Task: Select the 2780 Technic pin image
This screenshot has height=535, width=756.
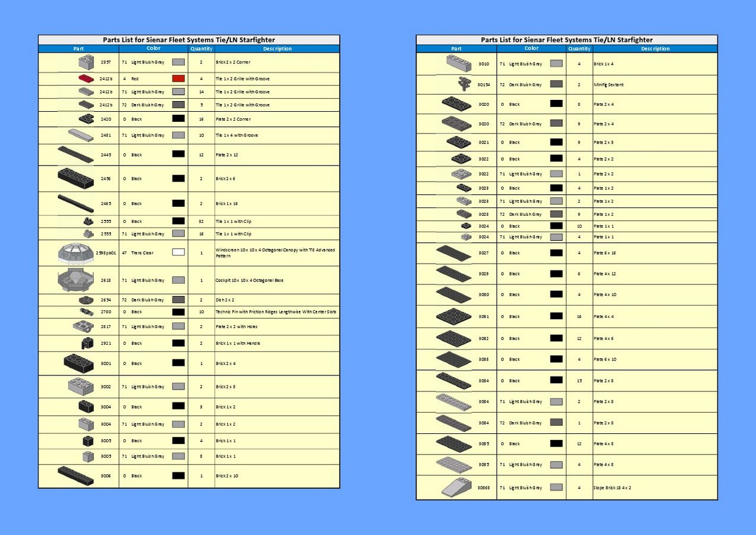Action: 86,312
